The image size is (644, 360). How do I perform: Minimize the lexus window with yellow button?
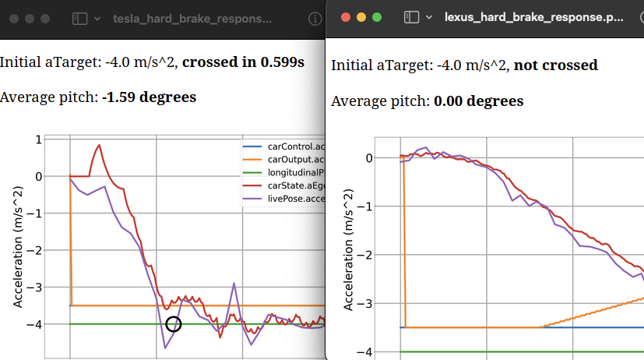pos(361,17)
